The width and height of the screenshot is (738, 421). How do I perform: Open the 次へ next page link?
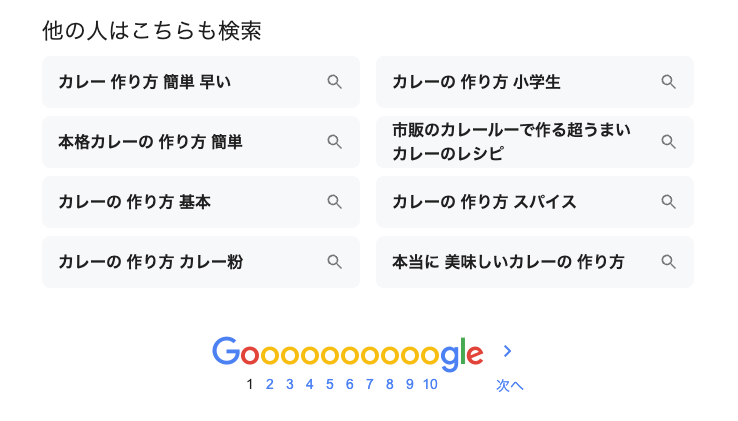click(509, 385)
